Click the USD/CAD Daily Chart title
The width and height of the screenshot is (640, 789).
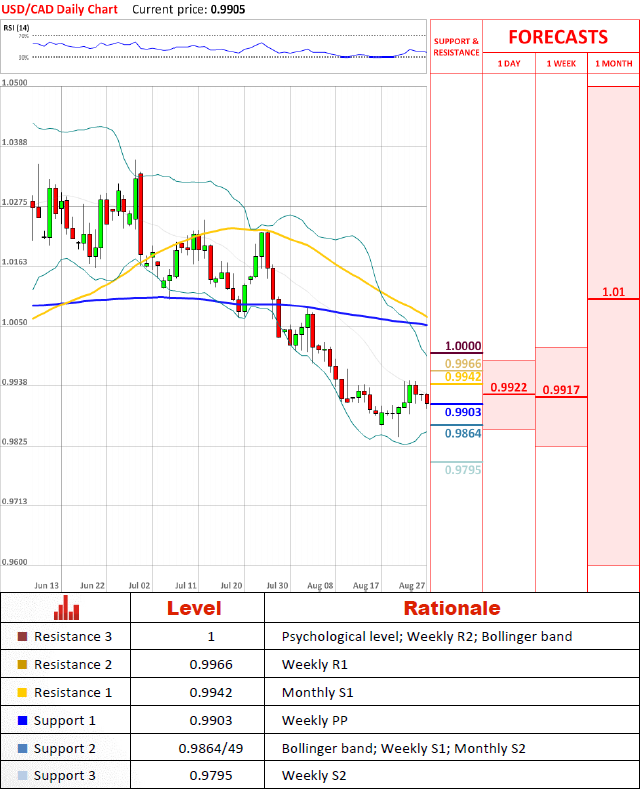59,9
